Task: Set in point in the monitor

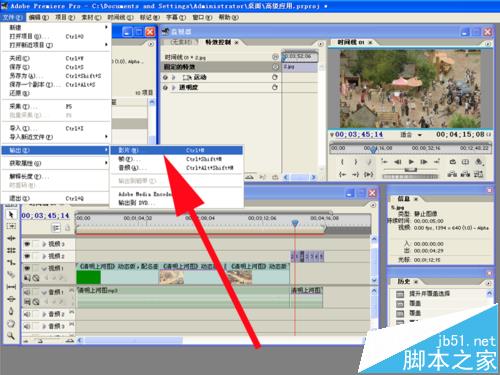Action: (342, 162)
